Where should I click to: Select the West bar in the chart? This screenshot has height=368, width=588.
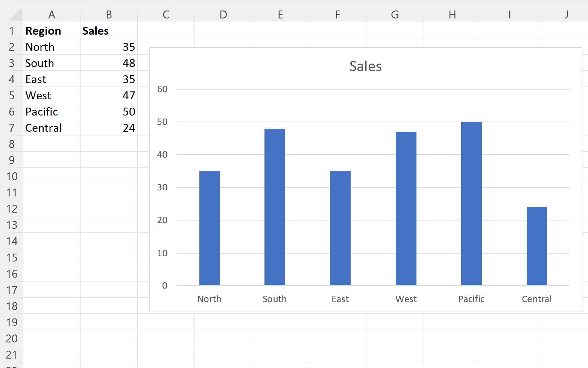(x=406, y=207)
